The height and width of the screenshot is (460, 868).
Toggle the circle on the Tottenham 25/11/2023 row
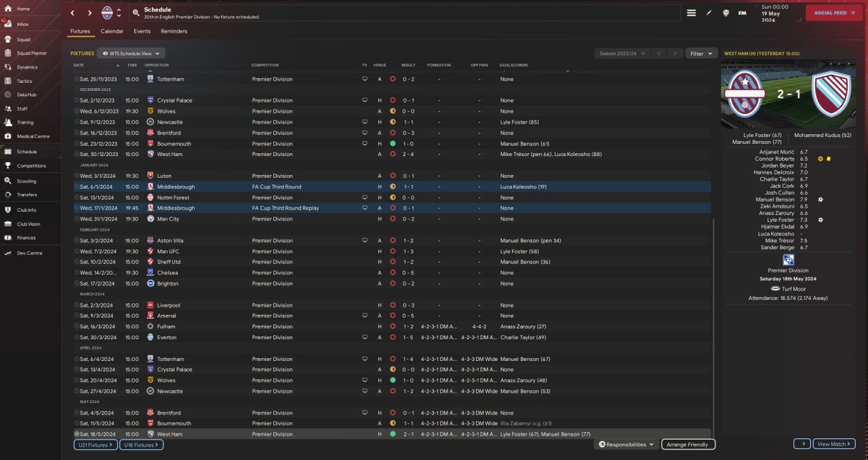coord(77,79)
